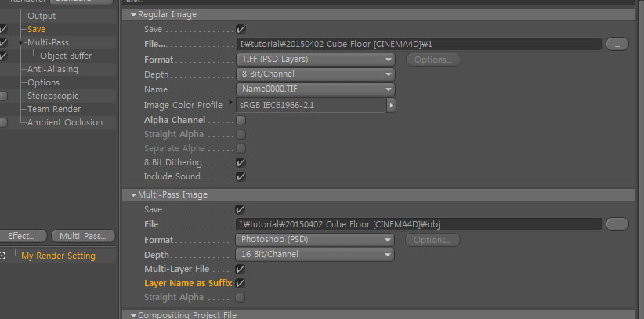
Task: Click the icon beside My Render Setting
Action: point(2,256)
